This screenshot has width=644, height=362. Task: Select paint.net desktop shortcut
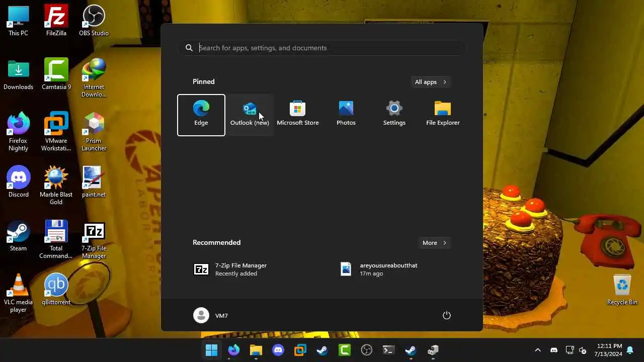click(x=94, y=183)
